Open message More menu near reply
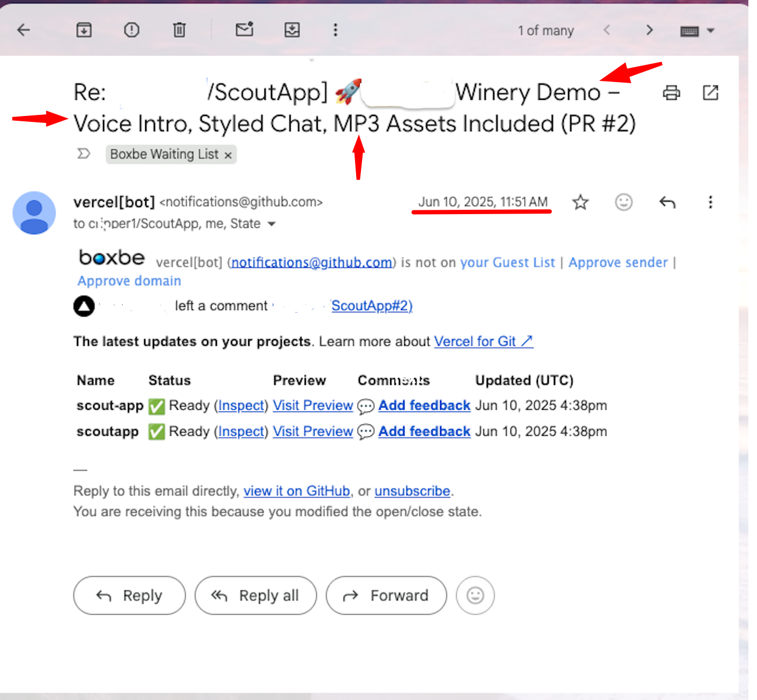Viewport: 757px width, 700px height. point(710,202)
